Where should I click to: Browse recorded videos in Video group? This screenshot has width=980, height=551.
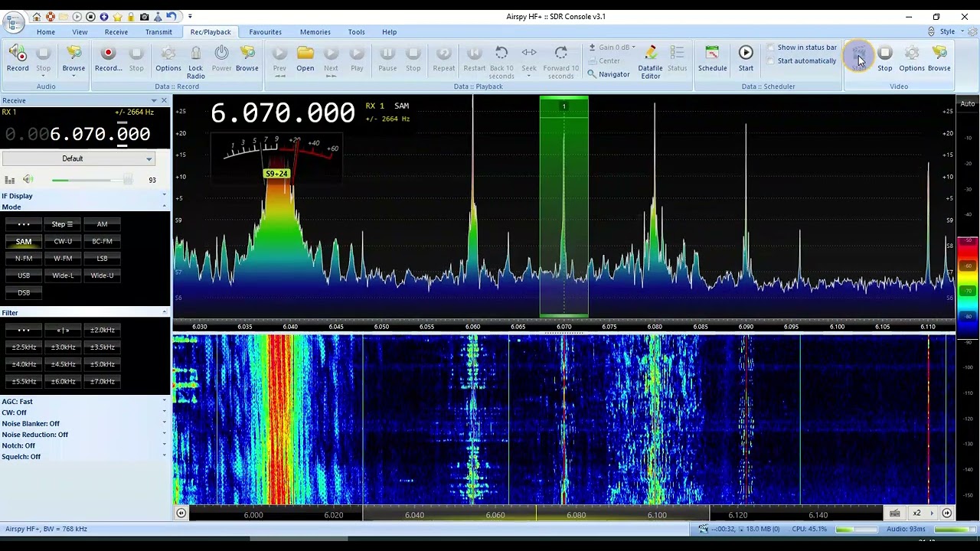click(x=939, y=58)
